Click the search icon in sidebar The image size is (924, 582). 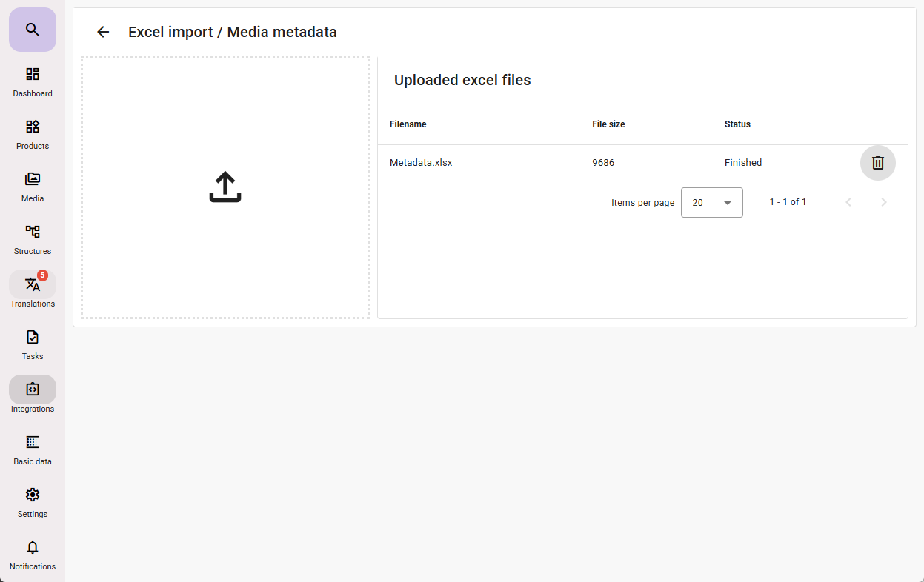[x=32, y=30]
